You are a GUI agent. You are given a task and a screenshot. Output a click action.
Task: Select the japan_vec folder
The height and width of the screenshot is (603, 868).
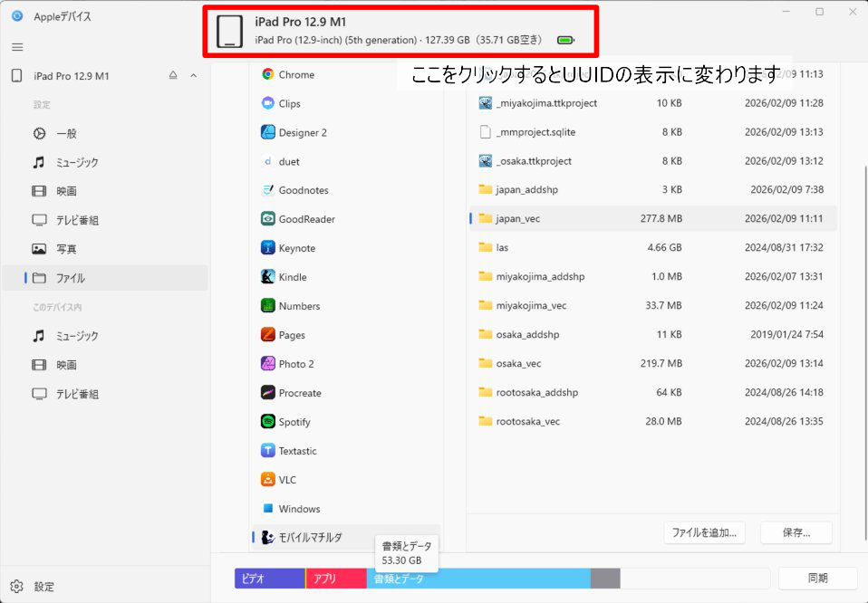(x=518, y=218)
